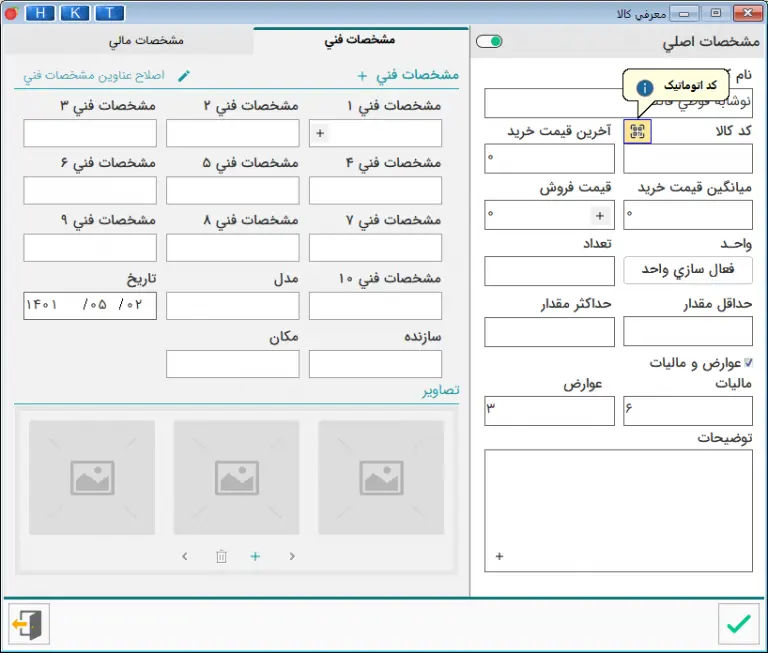Click plus icon in توضيحات box
Viewport: 768px width, 653px height.
tap(499, 556)
